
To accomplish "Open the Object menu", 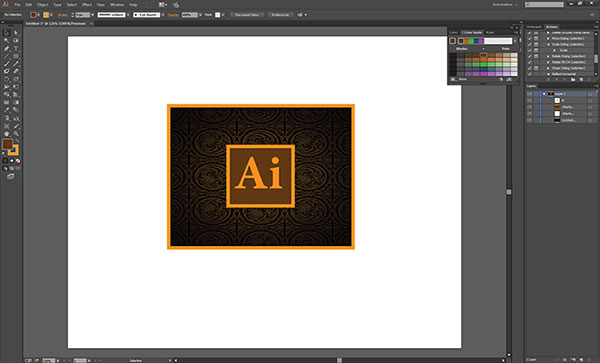I will click(42, 5).
